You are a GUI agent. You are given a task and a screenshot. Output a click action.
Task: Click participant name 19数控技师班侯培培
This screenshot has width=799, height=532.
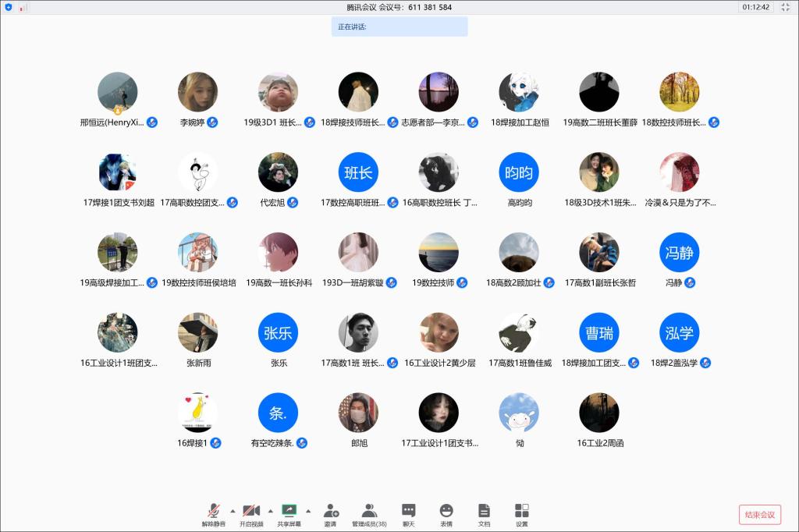[x=199, y=283]
